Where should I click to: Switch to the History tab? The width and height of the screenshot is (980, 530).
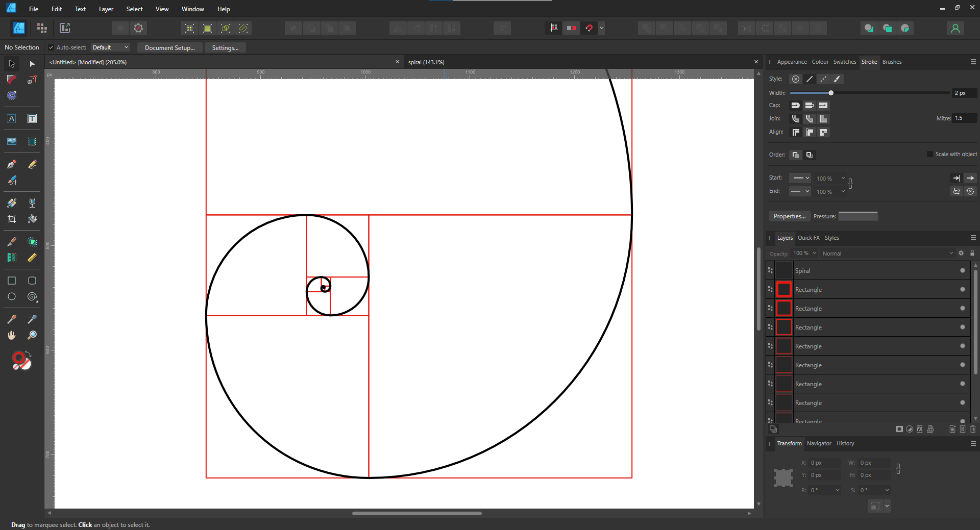point(845,443)
